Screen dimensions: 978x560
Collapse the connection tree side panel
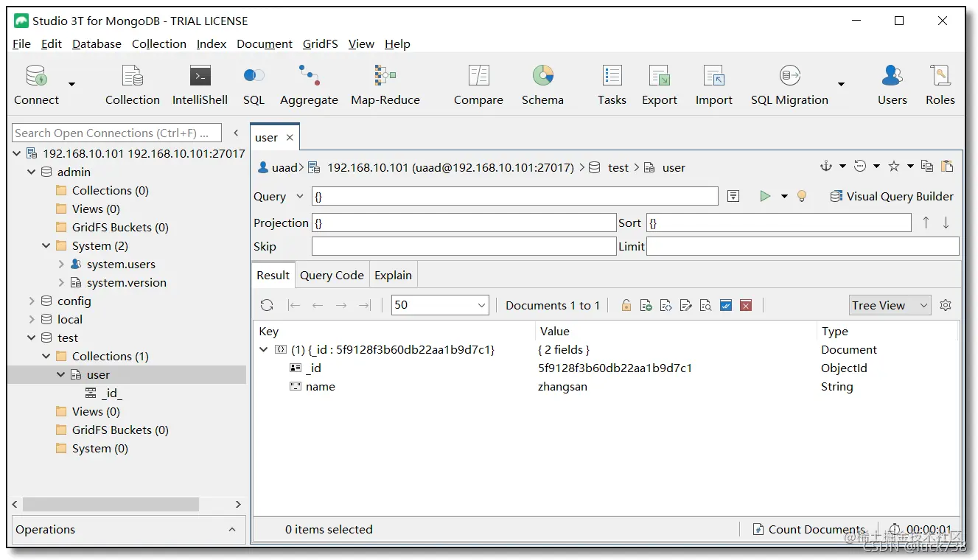tap(236, 133)
